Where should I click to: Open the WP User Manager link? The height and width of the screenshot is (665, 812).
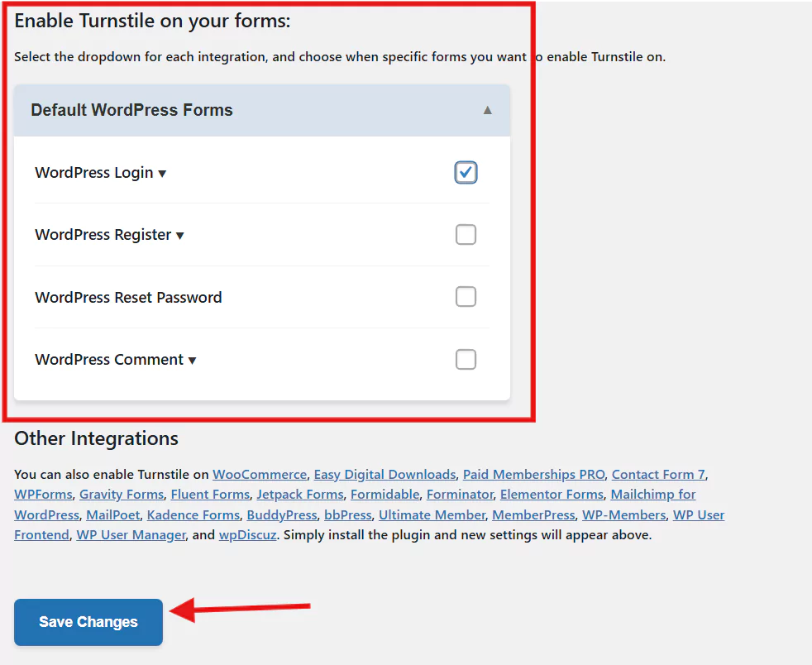pyautogui.click(x=131, y=535)
